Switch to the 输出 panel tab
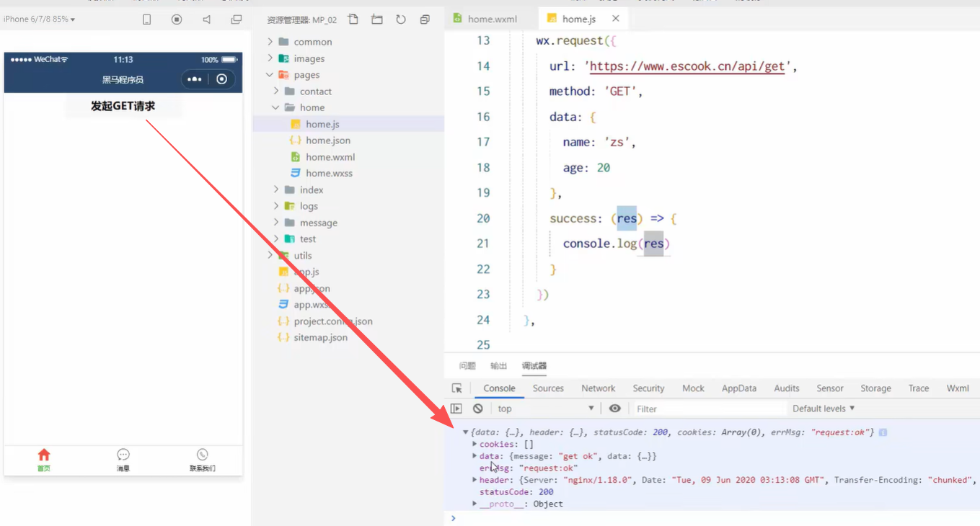Screen dimensions: 980x526 coord(498,366)
